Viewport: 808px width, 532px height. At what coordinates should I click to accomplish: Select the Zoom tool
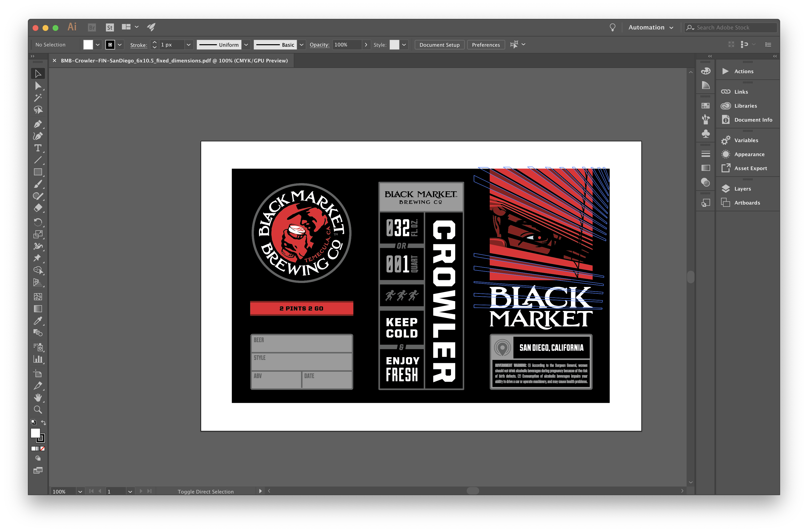pyautogui.click(x=38, y=410)
